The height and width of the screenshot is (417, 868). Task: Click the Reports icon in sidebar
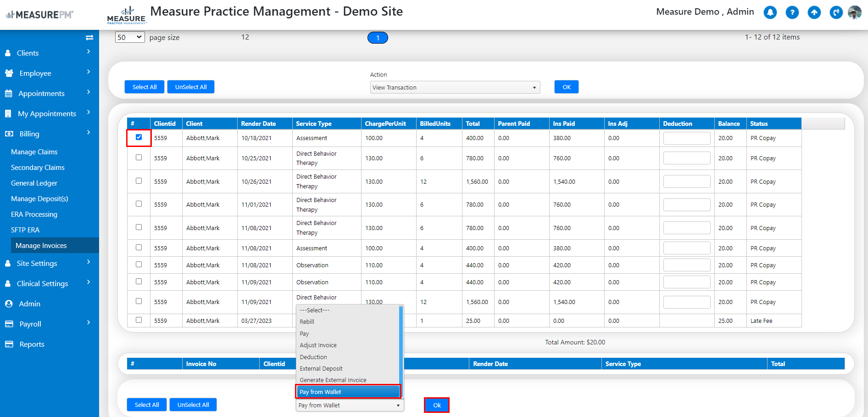pos(9,344)
